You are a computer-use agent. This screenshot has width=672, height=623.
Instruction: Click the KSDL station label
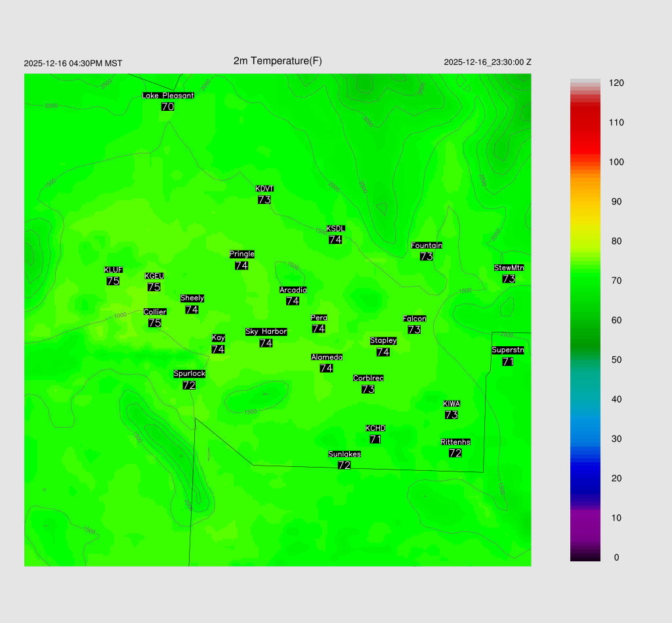(x=335, y=228)
